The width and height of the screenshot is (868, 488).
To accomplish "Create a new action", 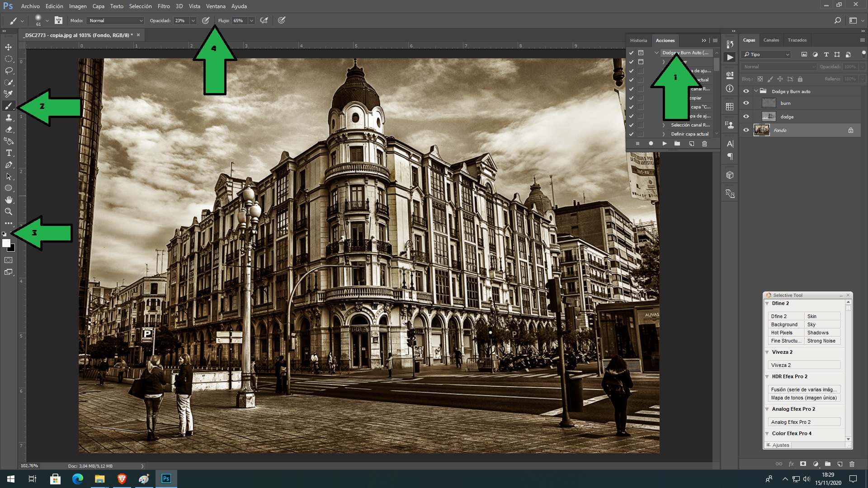I will (x=691, y=144).
